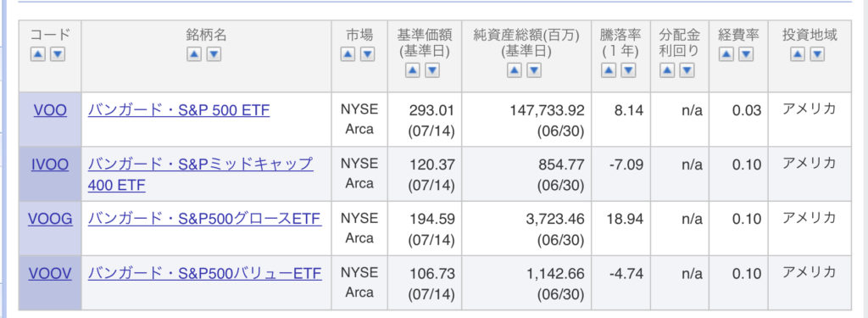Sort 銘柄名 column ascending arrow
This screenshot has height=318, width=868.
(x=194, y=54)
